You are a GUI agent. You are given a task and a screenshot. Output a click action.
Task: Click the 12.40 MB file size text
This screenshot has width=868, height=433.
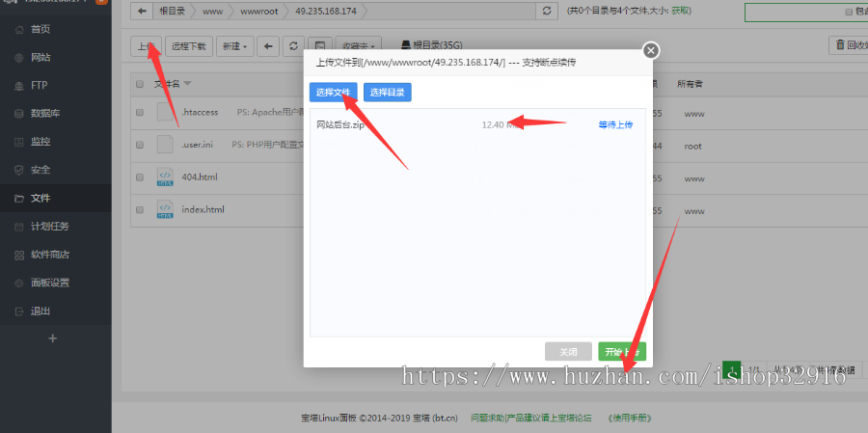coord(502,125)
